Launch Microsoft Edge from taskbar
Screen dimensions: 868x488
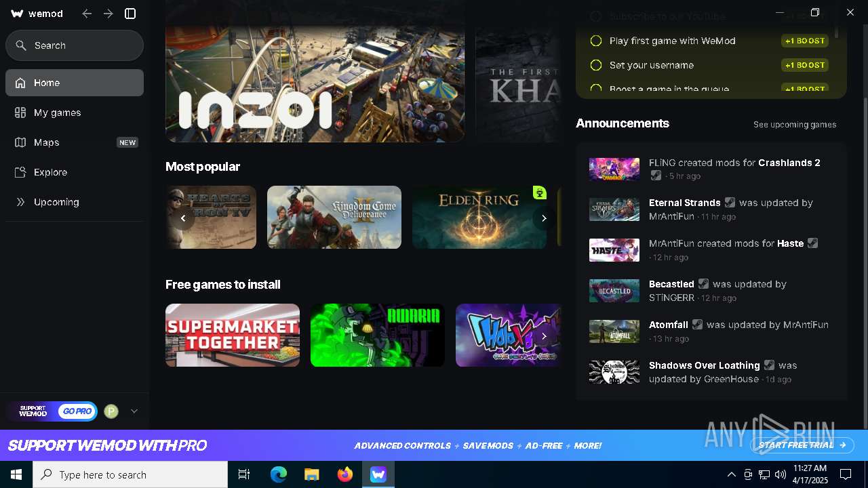coord(279,474)
